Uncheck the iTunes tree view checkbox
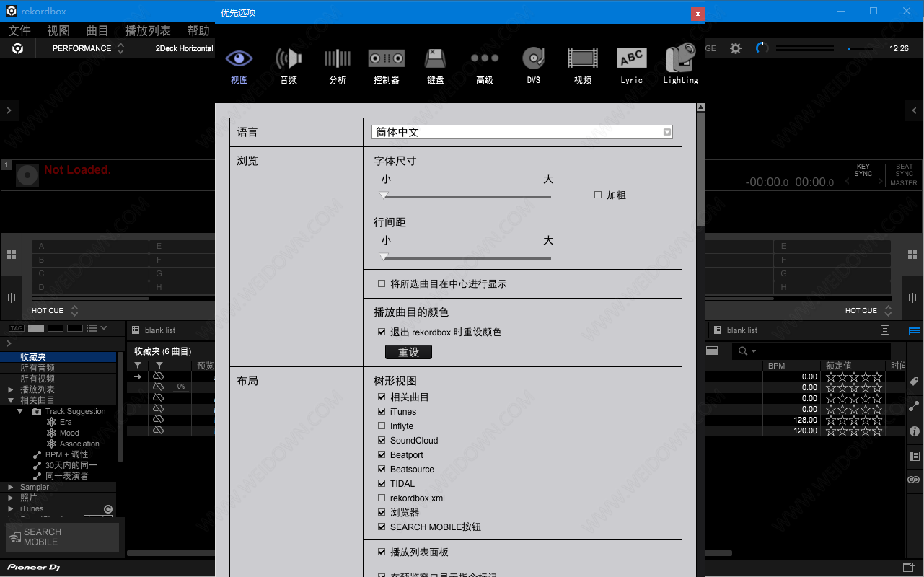 pyautogui.click(x=382, y=412)
